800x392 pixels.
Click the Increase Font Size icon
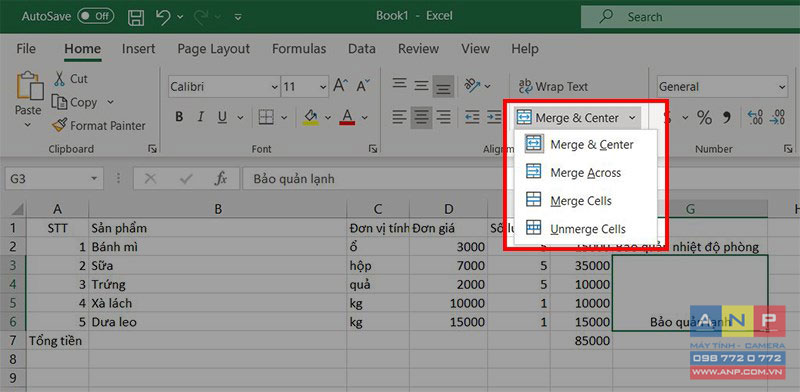(x=341, y=86)
